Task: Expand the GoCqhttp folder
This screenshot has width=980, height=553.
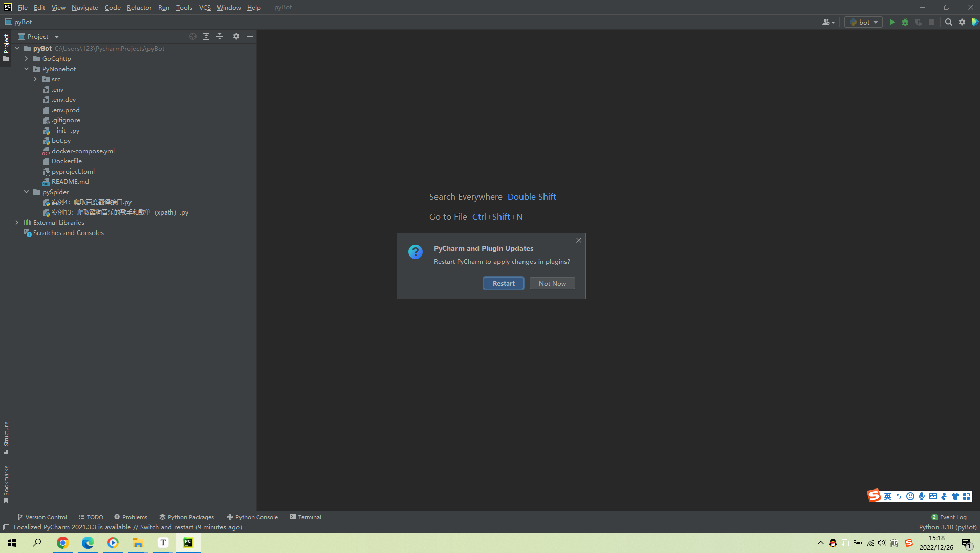Action: [27, 59]
